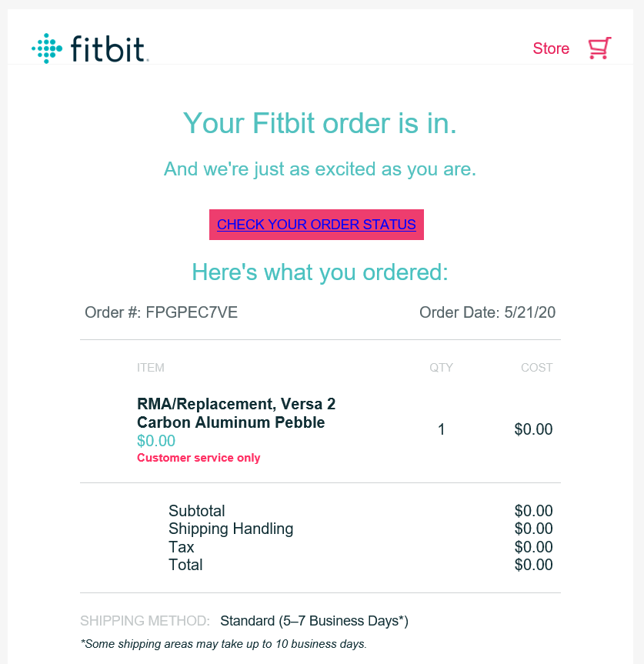This screenshot has height=664, width=644.
Task: Click the teal $0.00 item price link
Action: pos(156,440)
